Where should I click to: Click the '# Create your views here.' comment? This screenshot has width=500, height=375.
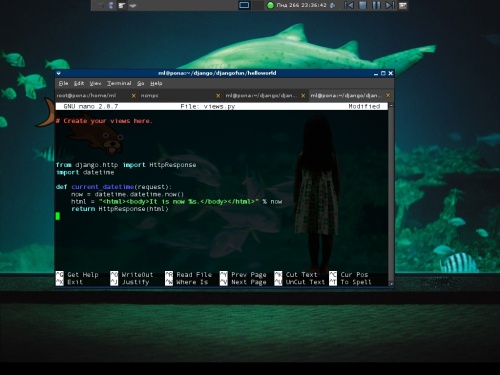pos(104,121)
